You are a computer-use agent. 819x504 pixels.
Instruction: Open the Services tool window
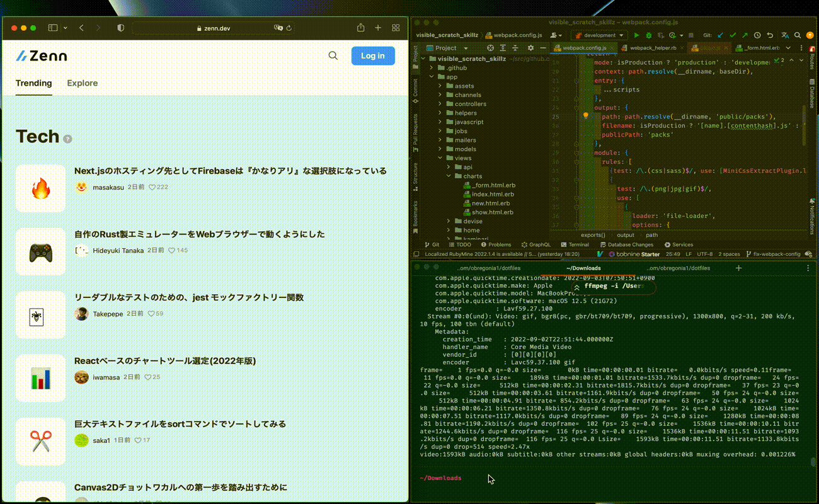click(x=678, y=244)
